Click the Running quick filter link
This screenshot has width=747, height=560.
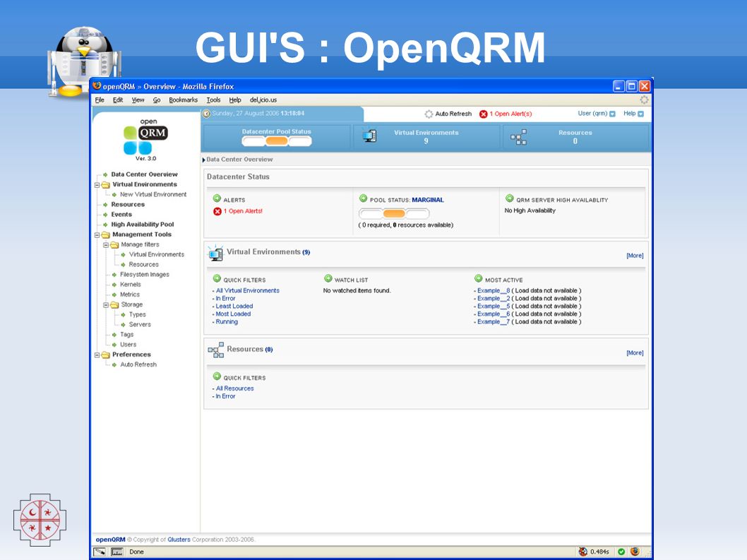(227, 322)
